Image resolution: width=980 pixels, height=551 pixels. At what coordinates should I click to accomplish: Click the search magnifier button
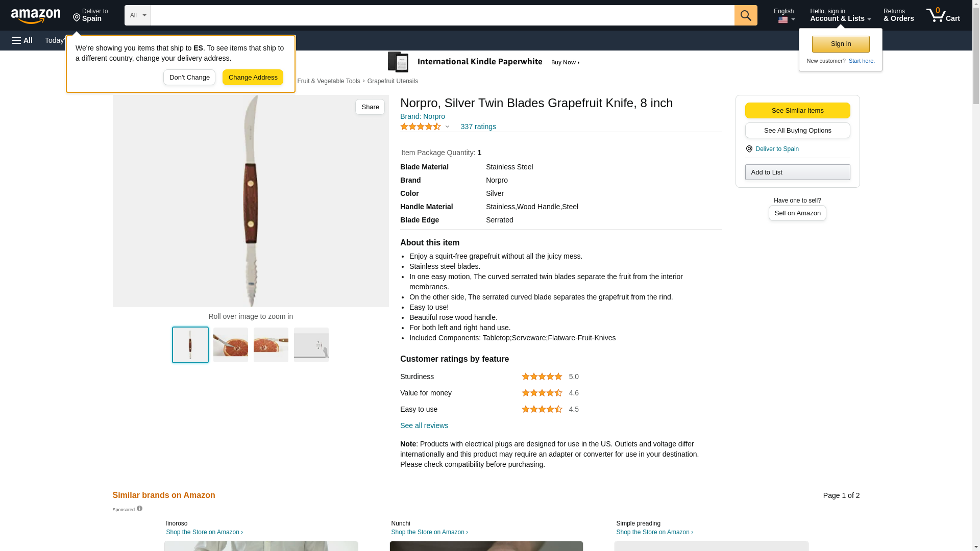coord(745,15)
